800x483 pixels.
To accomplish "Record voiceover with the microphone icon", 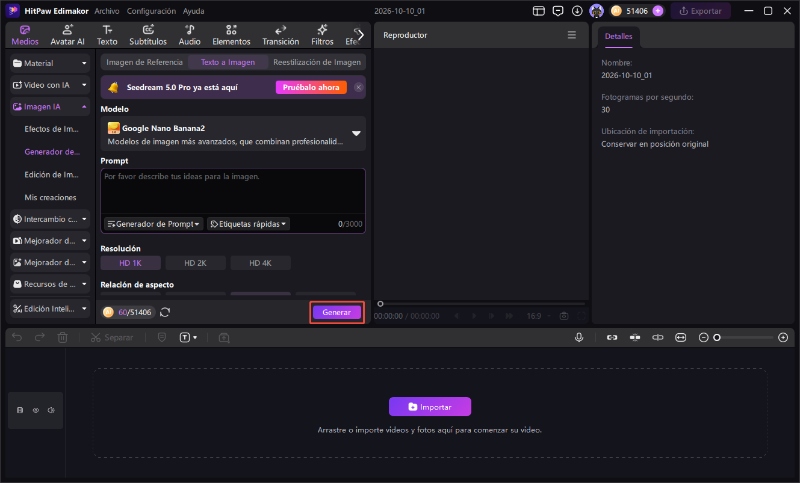I will coord(579,338).
